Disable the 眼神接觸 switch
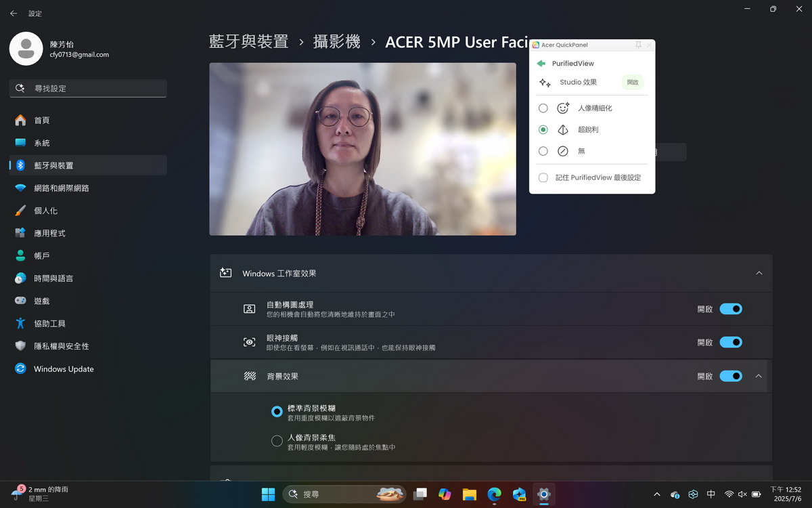Image resolution: width=812 pixels, height=508 pixels. (x=731, y=343)
